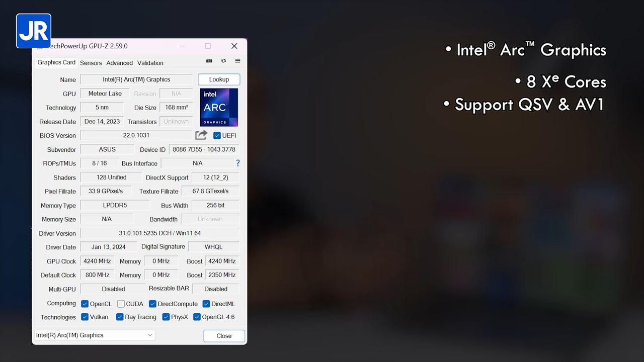Toggle the Ray Tracing checkbox

click(120, 317)
